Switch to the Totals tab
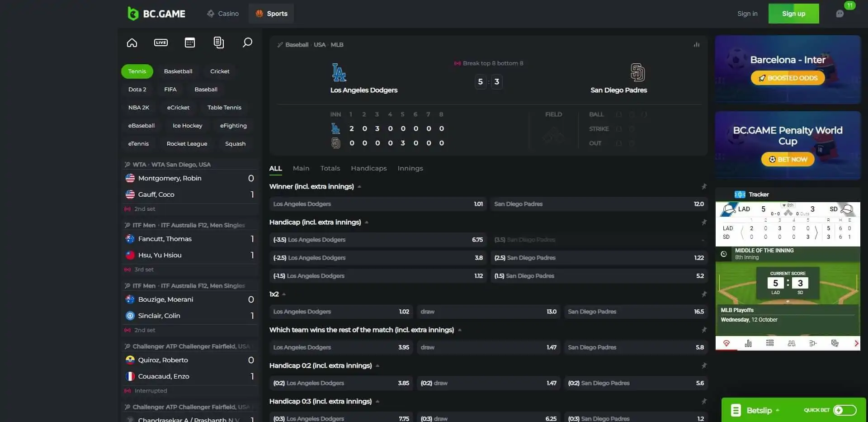The width and height of the screenshot is (868, 422). tap(330, 168)
